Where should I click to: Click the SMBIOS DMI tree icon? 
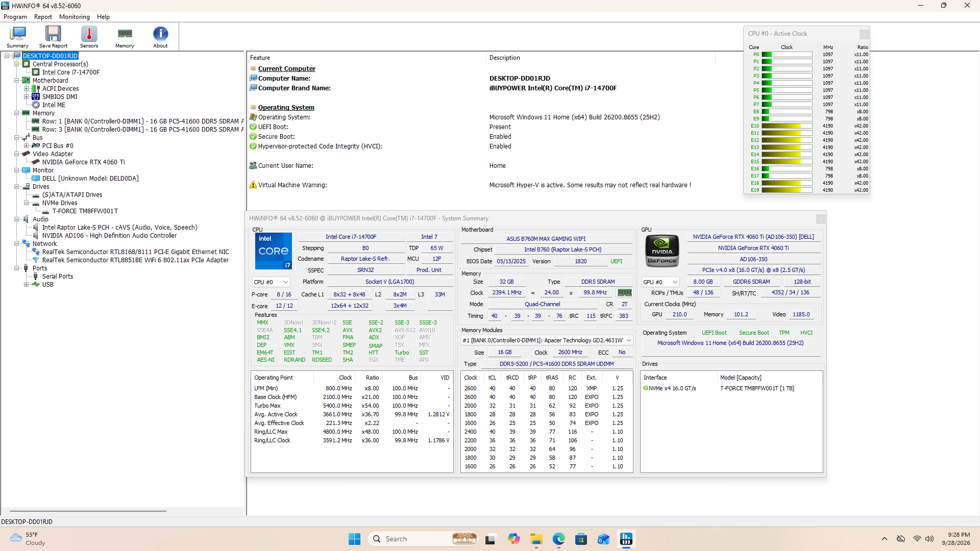(x=36, y=96)
